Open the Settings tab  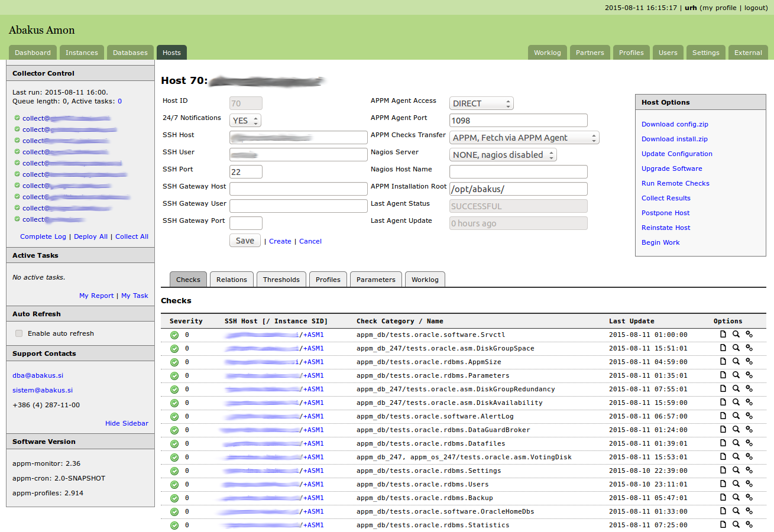[705, 53]
